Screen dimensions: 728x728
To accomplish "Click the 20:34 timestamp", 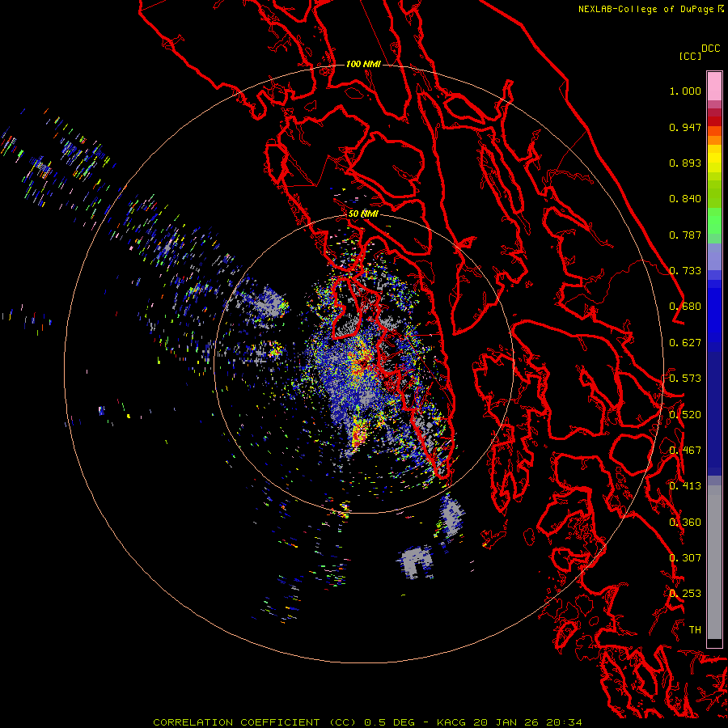I will pos(562,722).
